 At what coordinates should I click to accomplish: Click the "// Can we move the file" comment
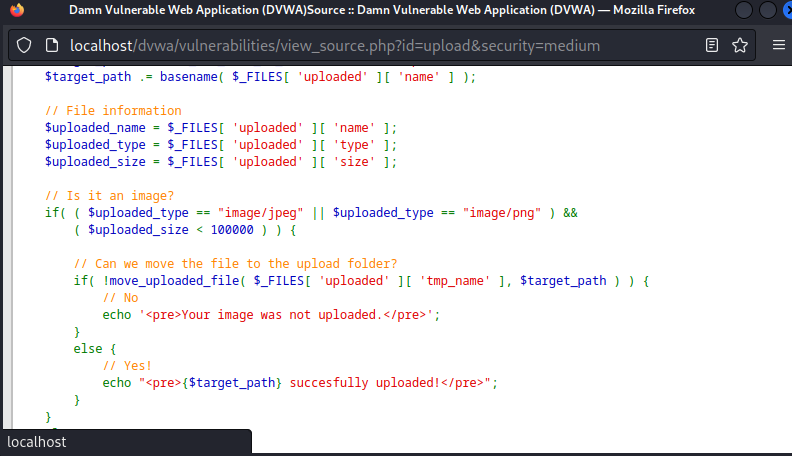(235, 264)
